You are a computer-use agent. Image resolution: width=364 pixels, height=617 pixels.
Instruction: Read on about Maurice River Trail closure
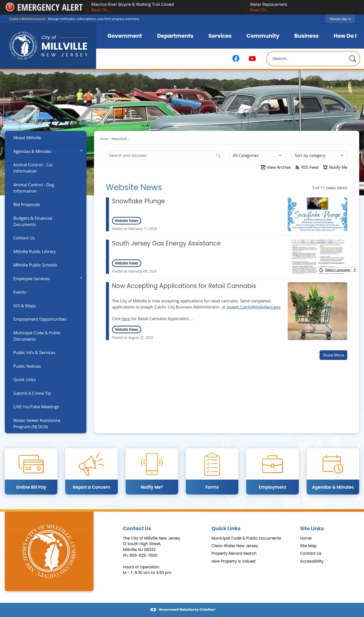pyautogui.click(x=101, y=10)
